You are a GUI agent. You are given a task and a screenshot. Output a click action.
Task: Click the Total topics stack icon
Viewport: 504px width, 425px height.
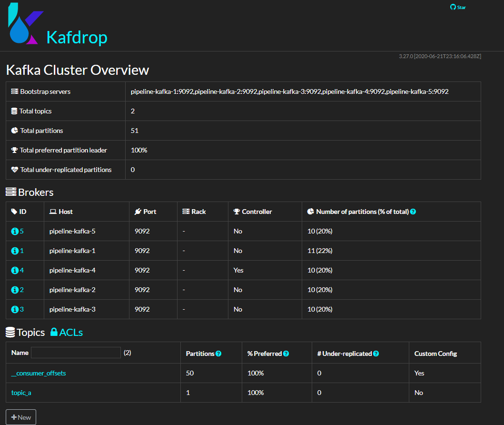click(x=14, y=111)
